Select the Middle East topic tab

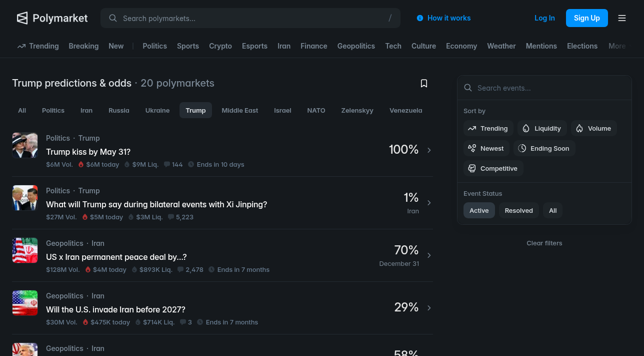240,110
